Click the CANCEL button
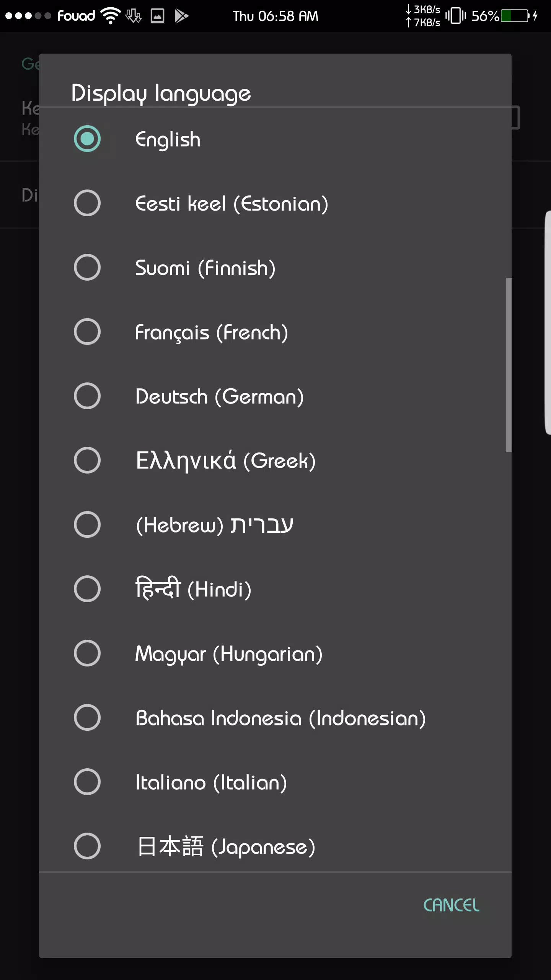 pos(451,905)
